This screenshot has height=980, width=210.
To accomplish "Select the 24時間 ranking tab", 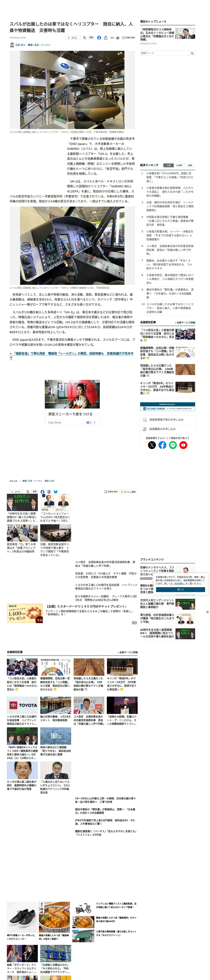I will (x=179, y=165).
